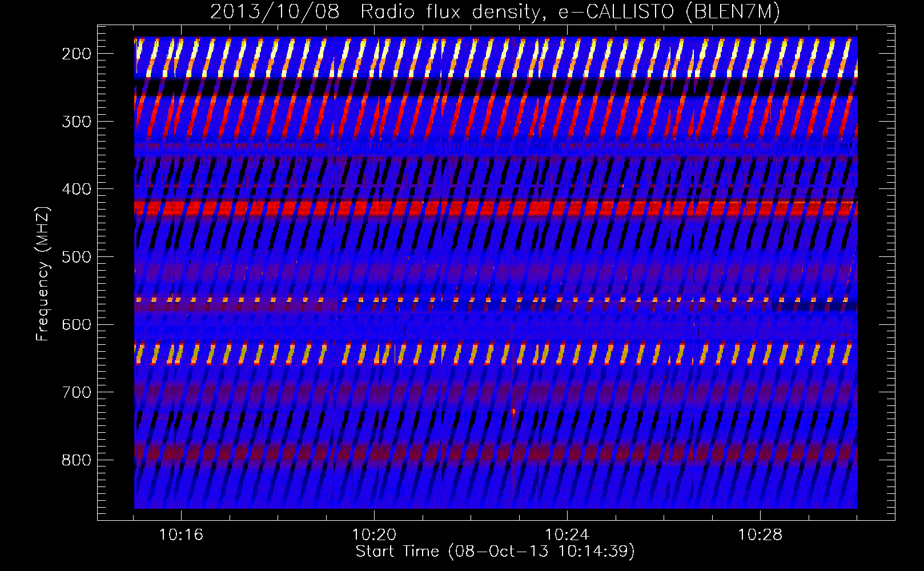Viewport: 924px width, 571px height.
Task: Click the "600" frequency tick label
Action: (x=77, y=324)
